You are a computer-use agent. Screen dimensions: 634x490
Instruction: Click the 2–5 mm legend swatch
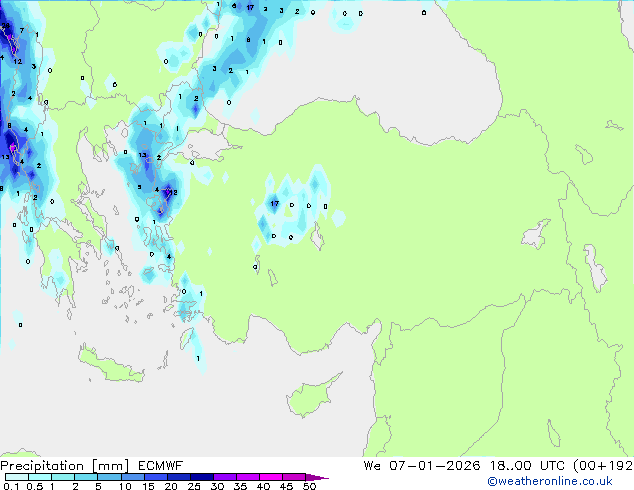coord(86,477)
